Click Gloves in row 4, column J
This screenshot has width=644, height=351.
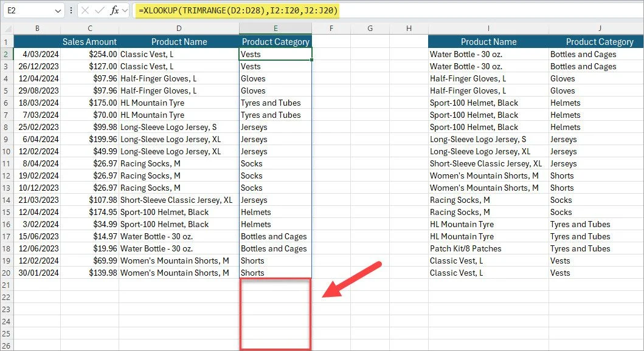click(x=597, y=78)
